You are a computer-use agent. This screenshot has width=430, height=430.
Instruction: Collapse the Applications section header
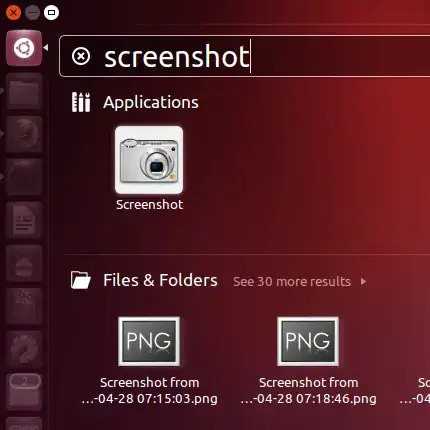point(151,102)
